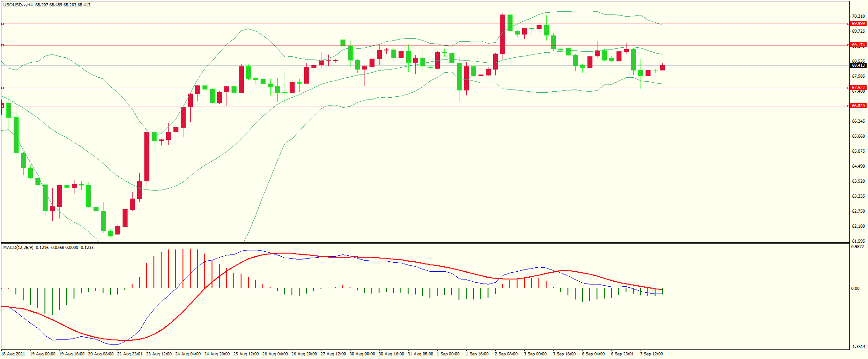
Task: Click the 7 Sep 12:00 time label
Action: (651, 354)
